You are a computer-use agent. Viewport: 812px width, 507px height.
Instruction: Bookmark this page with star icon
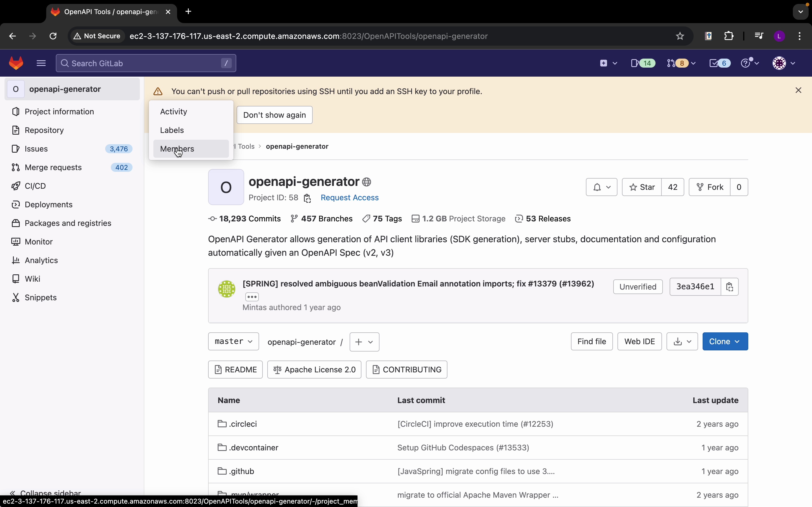680,36
